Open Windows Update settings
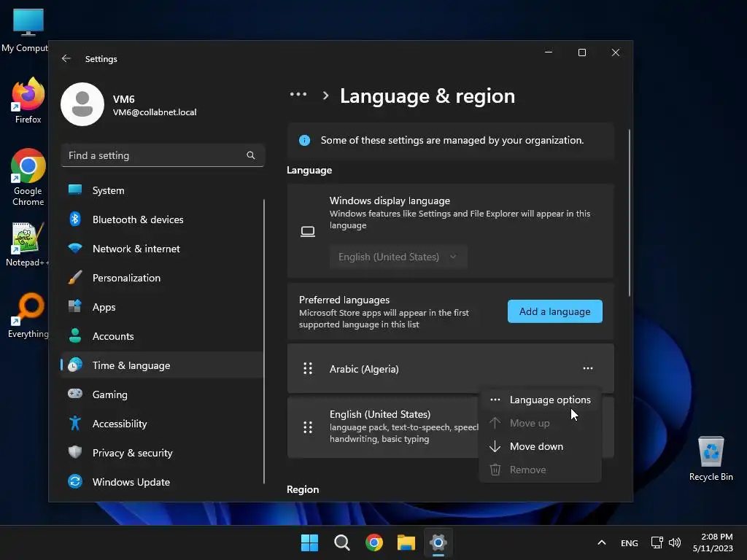The image size is (747, 560). tap(162, 482)
